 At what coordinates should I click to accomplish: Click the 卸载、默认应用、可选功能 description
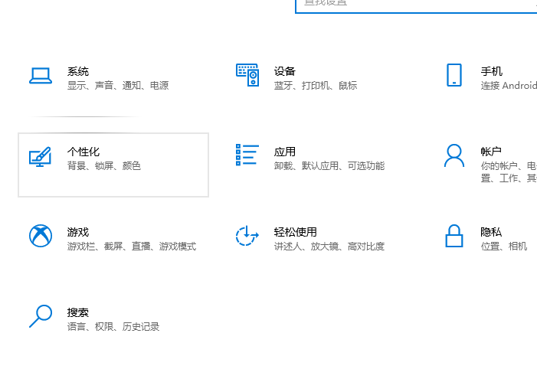329,166
